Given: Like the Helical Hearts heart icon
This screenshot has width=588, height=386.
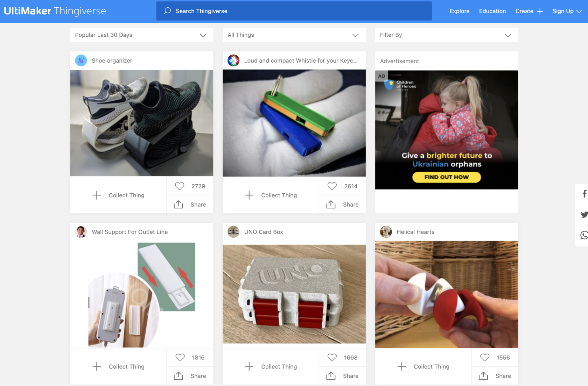Looking at the screenshot, I should 485,357.
